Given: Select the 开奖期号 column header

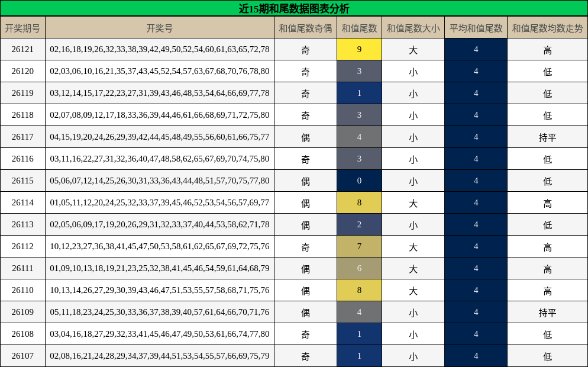Looking at the screenshot, I should pyautogui.click(x=22, y=27).
